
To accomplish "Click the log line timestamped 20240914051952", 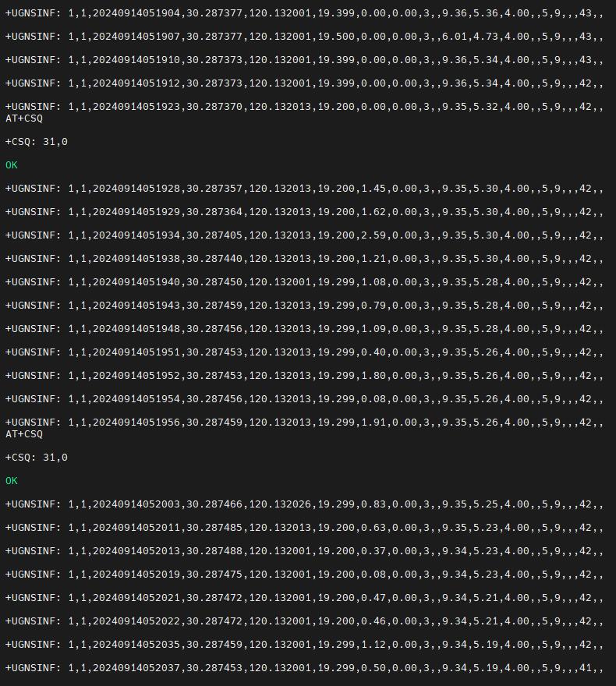I will click(x=305, y=376).
